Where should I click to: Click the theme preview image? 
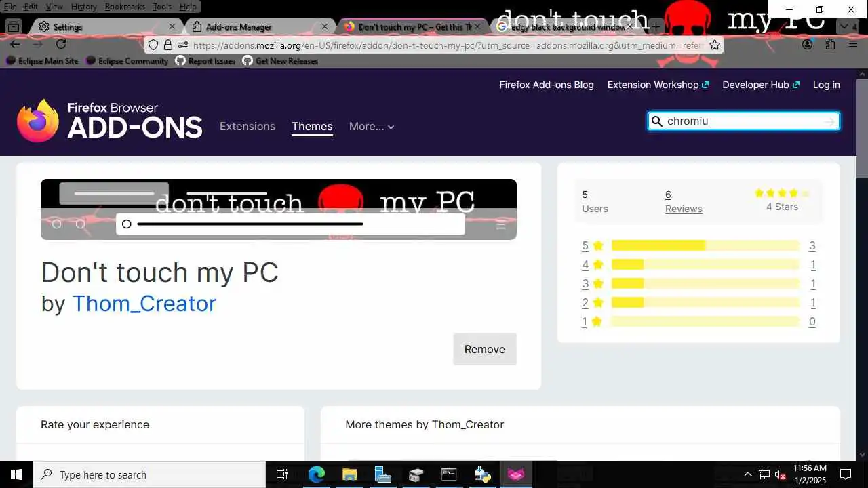pos(279,209)
